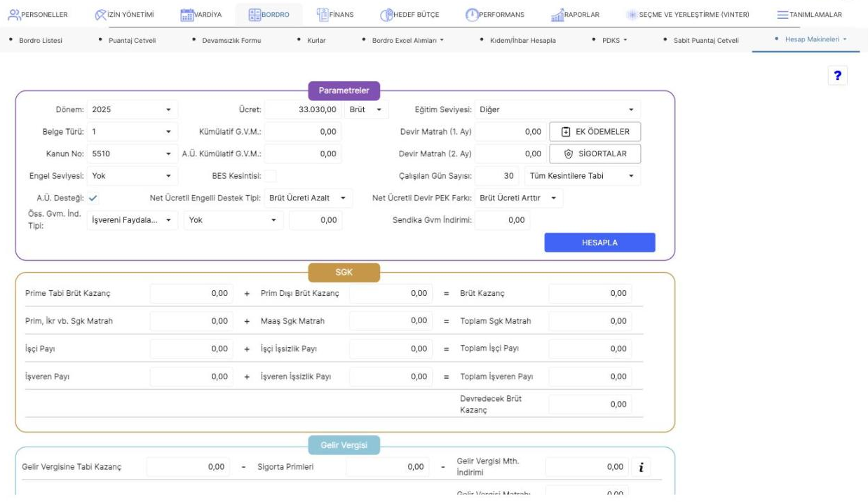
Task: Click the Bordro module icon
Action: 255,15
